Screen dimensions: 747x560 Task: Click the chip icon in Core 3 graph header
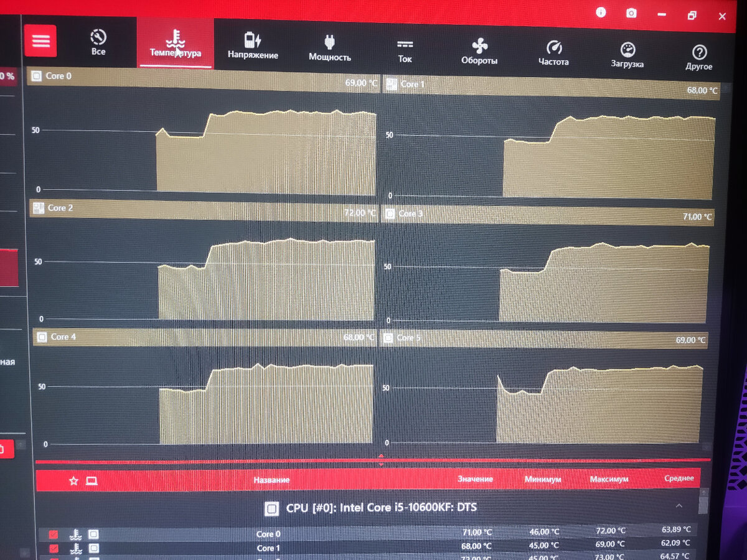(x=390, y=214)
